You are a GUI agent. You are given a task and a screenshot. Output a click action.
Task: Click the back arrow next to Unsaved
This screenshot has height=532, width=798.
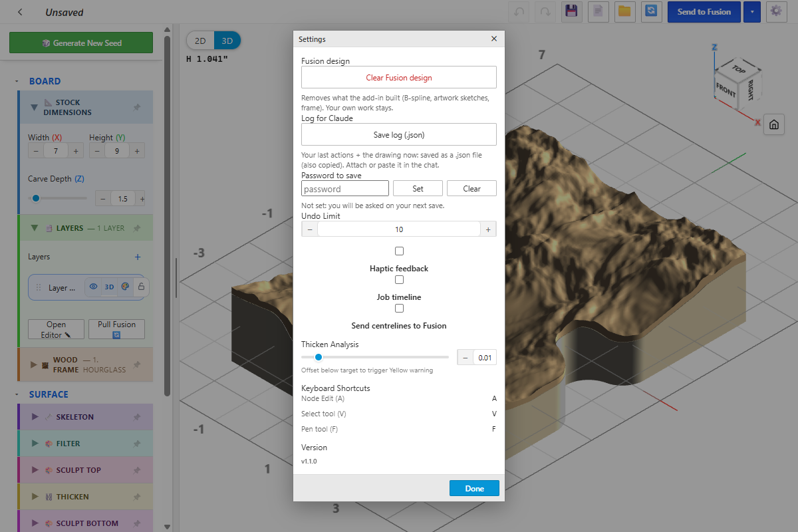pyautogui.click(x=21, y=12)
